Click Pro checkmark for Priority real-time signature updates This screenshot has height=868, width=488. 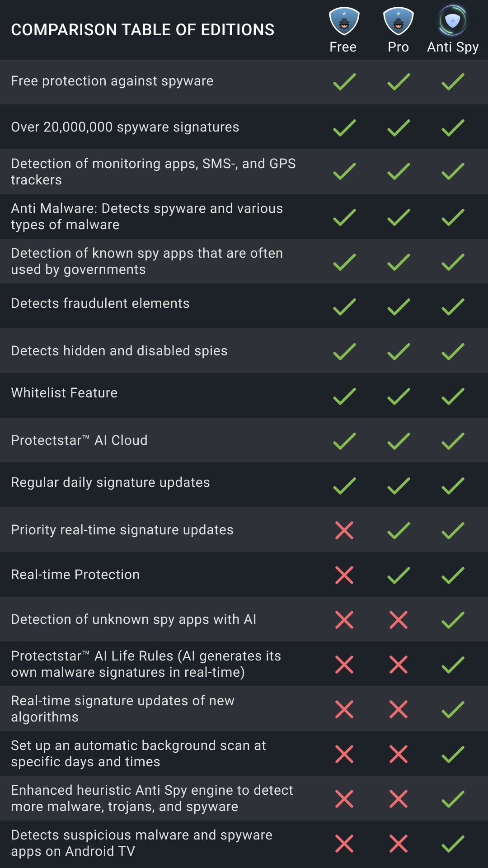click(x=399, y=531)
